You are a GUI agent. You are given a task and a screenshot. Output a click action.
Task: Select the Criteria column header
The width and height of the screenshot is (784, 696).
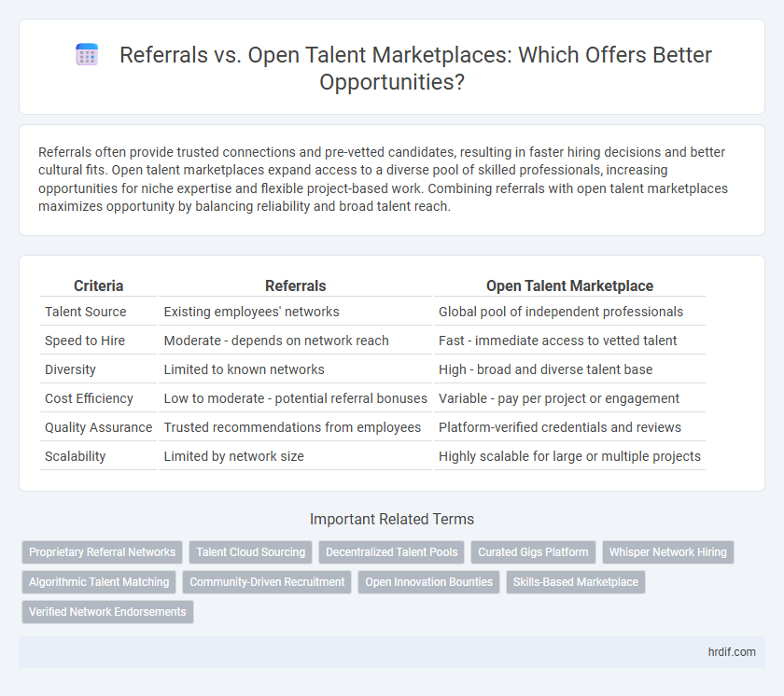(x=99, y=285)
